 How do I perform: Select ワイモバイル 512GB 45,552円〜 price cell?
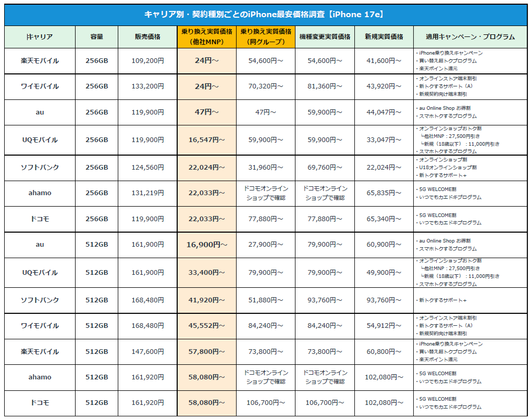[x=207, y=326]
